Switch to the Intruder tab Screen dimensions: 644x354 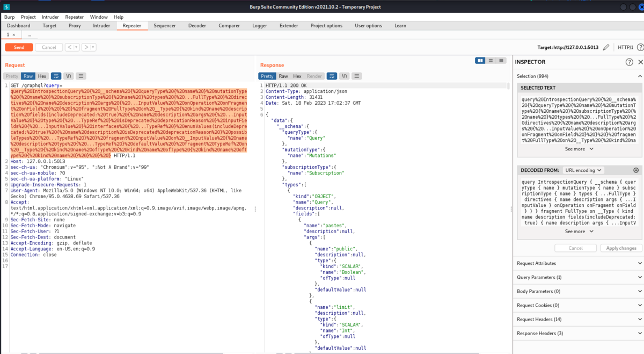(x=101, y=25)
